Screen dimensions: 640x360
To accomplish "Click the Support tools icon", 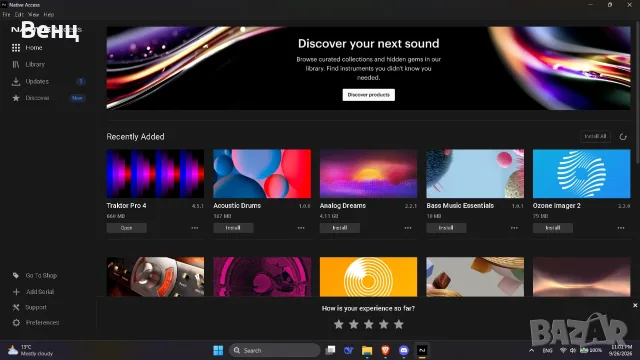I will click(x=16, y=307).
